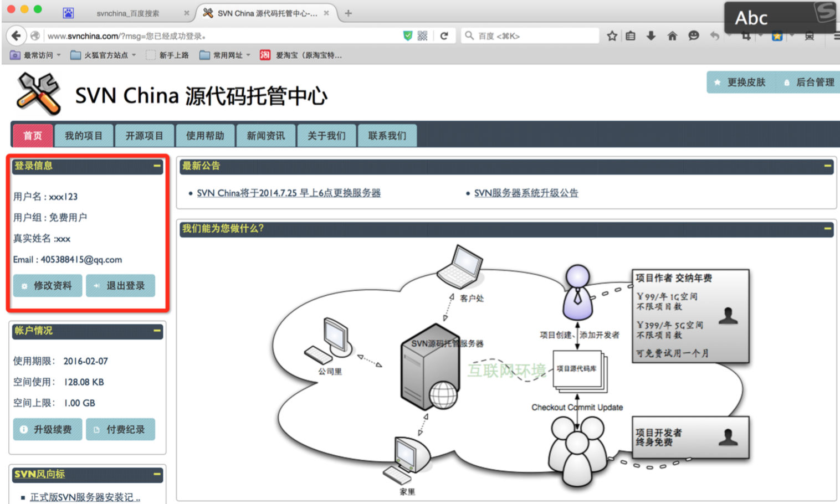Click the 空间使用 128.08 KB value
The height and width of the screenshot is (504, 840).
[84, 382]
